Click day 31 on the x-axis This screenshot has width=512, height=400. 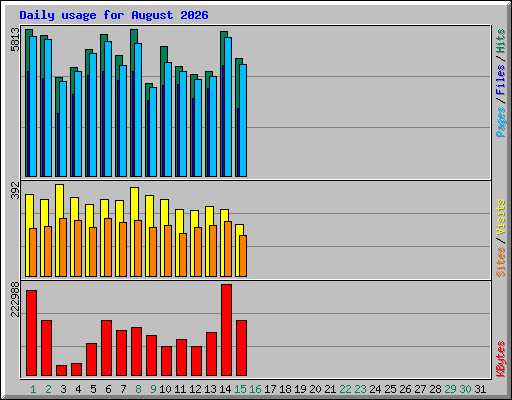pos(480,389)
